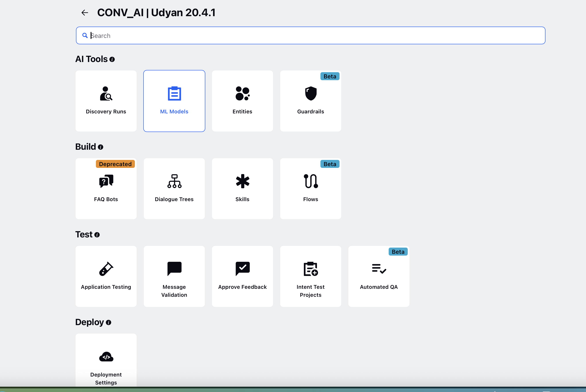The image size is (586, 392).
Task: Click the Dialogue Trees label
Action: pyautogui.click(x=174, y=199)
